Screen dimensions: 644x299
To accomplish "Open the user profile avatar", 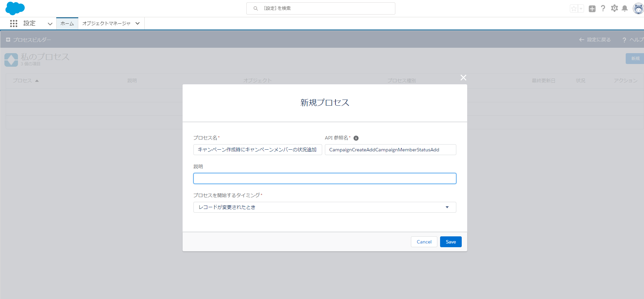I will coord(638,9).
